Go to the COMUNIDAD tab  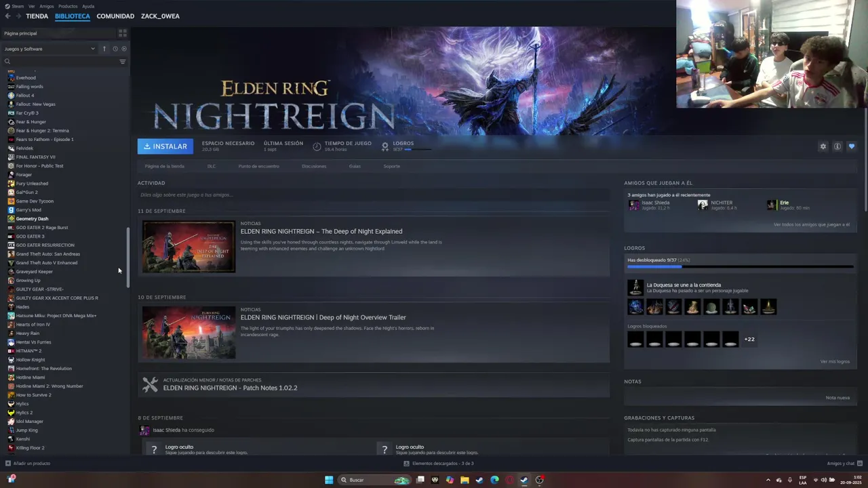pyautogui.click(x=115, y=16)
